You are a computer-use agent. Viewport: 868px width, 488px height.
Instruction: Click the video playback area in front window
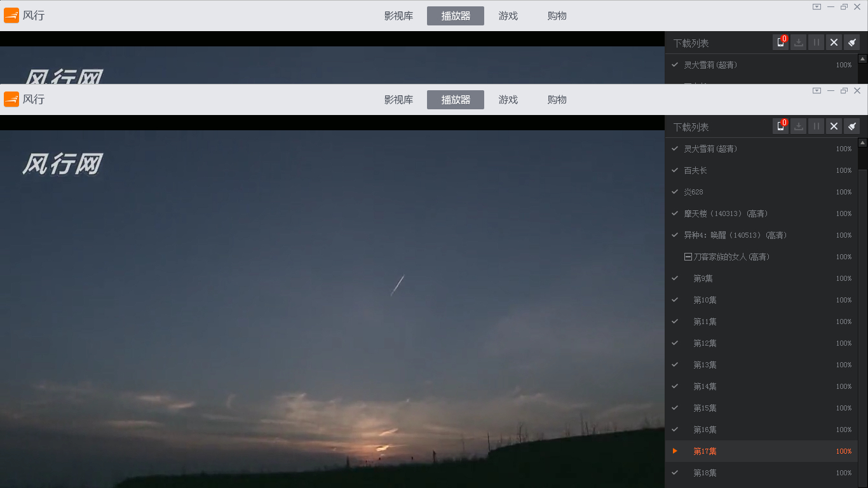tap(332, 309)
